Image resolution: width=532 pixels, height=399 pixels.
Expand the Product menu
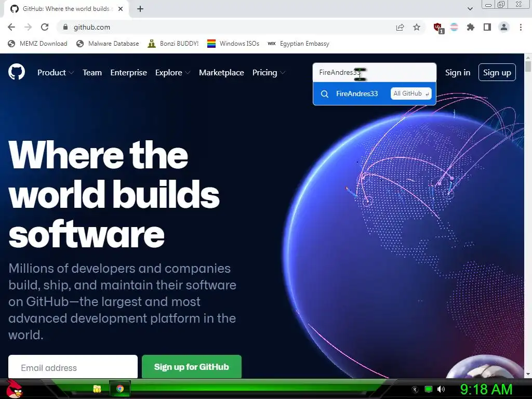56,73
